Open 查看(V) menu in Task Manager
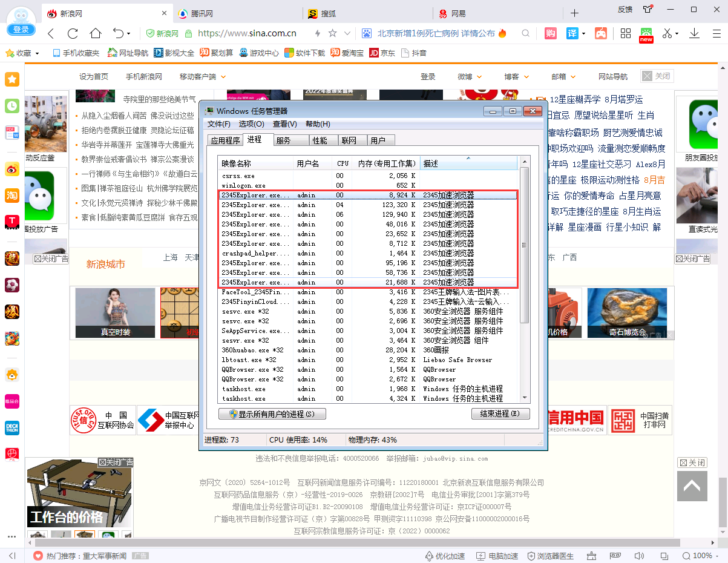Screen dimensions: 728x563 [x=285, y=124]
